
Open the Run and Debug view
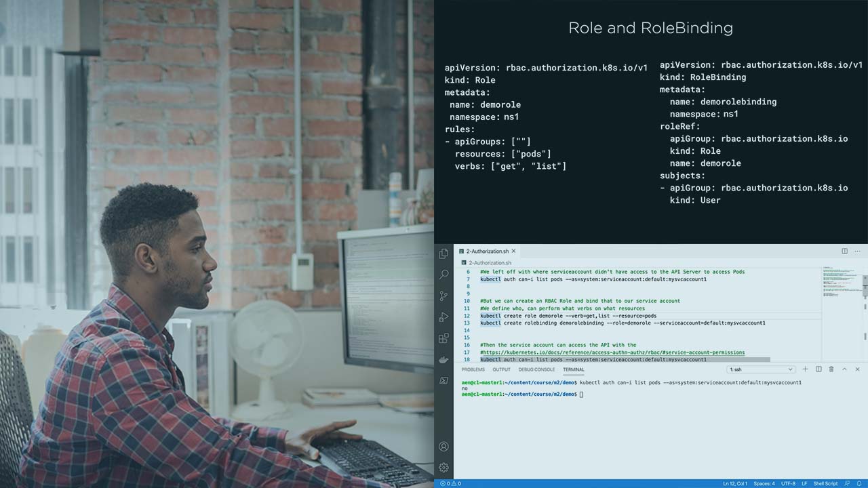click(443, 317)
